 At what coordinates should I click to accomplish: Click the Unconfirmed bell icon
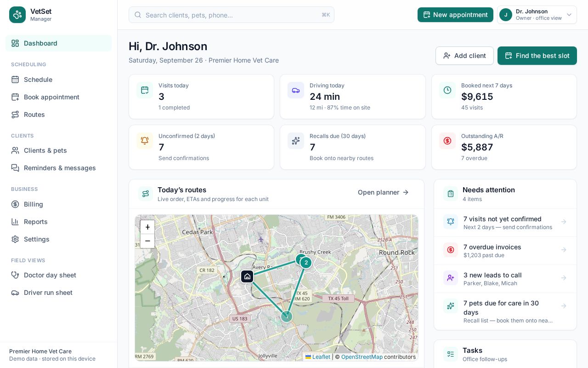145,141
